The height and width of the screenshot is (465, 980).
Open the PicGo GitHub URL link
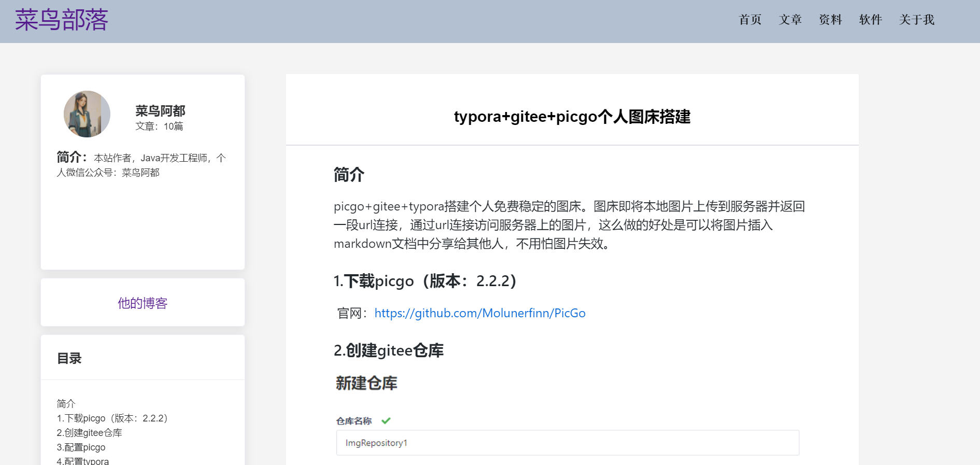(x=480, y=313)
